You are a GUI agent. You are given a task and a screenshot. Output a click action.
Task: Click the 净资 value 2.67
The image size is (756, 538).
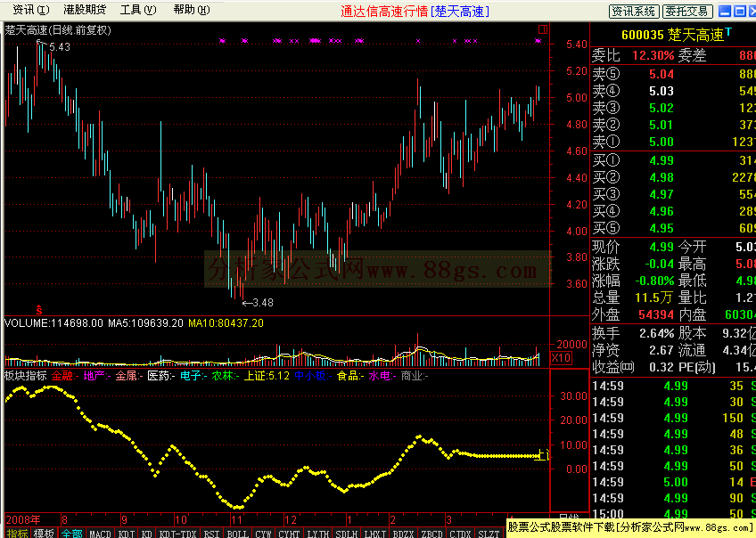pos(661,350)
